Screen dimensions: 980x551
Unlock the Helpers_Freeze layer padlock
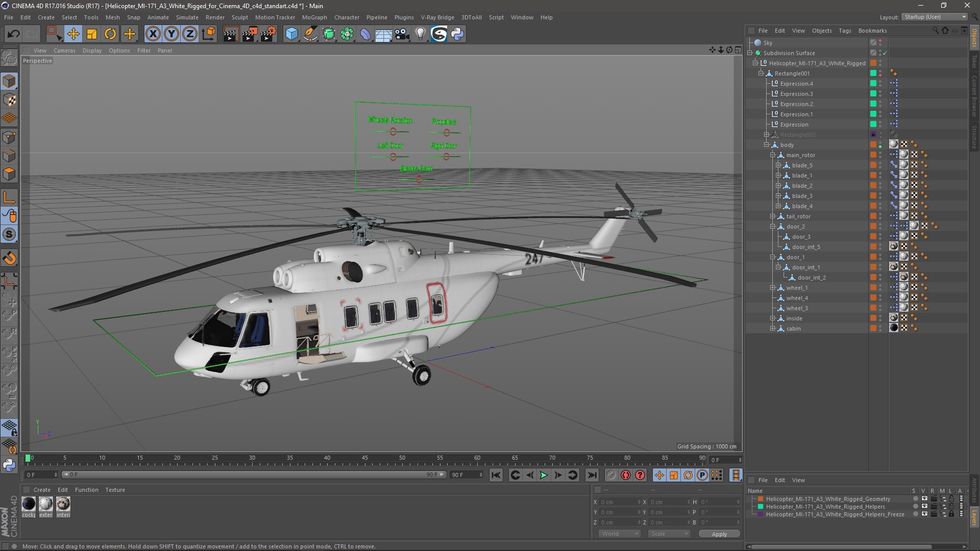(952, 514)
